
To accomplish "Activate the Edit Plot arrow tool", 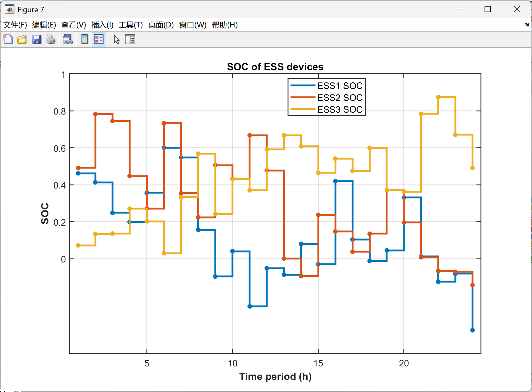I will [116, 40].
